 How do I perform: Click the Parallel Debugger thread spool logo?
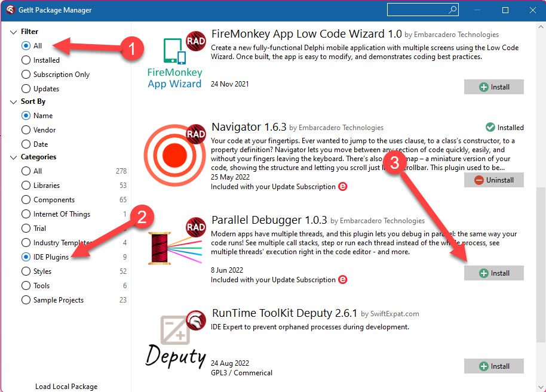[175, 248]
